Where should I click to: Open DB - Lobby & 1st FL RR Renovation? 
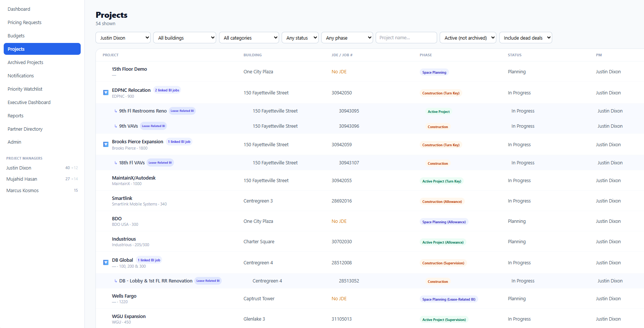[x=156, y=281]
